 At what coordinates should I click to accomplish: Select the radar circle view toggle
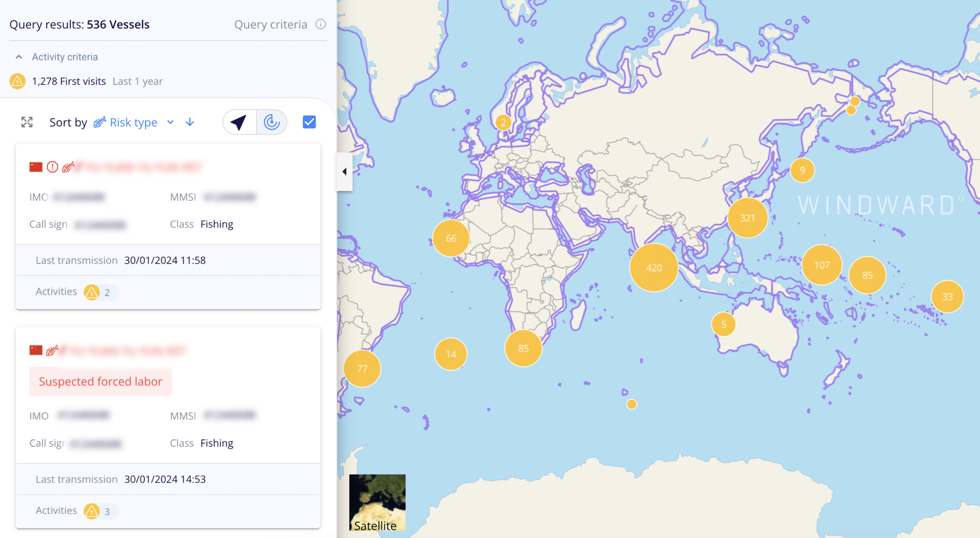tap(271, 122)
